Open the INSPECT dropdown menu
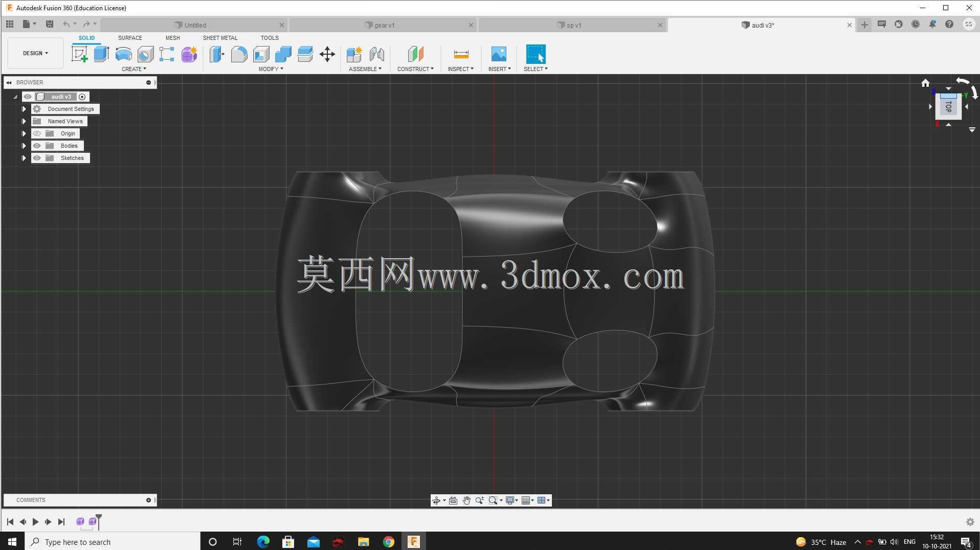 [460, 69]
